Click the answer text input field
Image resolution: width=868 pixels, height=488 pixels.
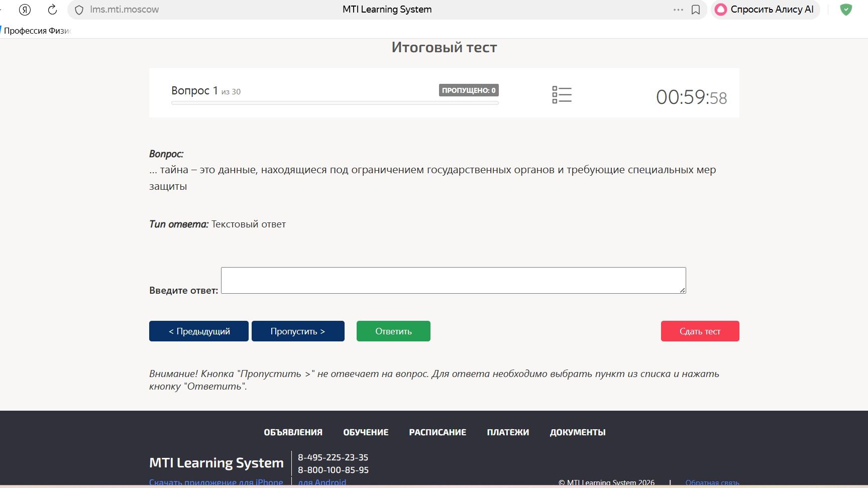[453, 280]
